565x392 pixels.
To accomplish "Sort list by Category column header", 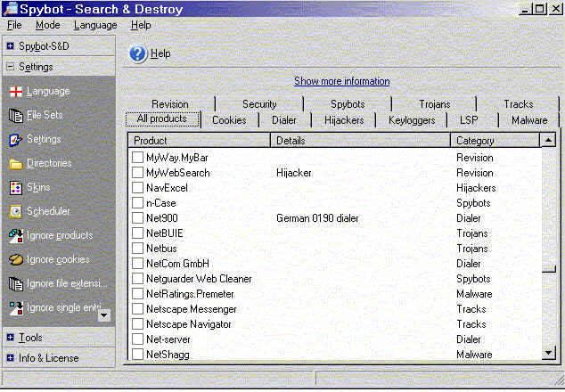I will pyautogui.click(x=495, y=141).
